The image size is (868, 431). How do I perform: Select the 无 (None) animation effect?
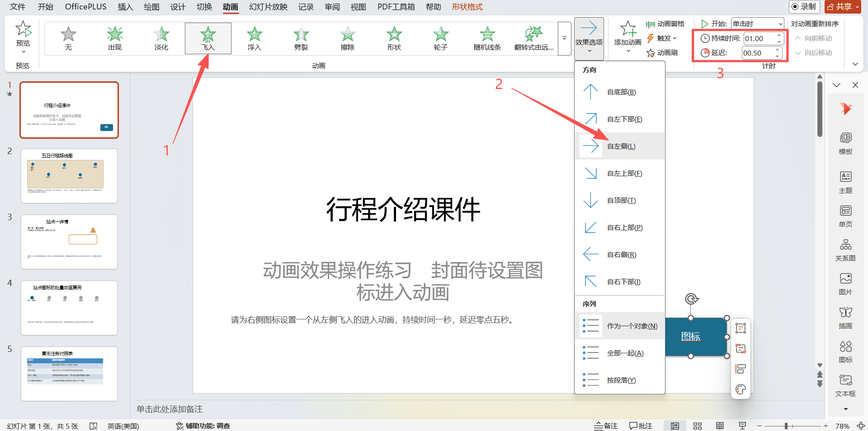68,38
